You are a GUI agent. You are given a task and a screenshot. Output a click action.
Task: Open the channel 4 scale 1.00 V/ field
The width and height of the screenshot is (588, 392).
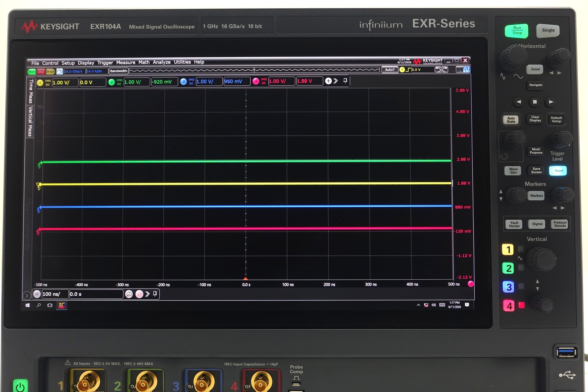[282, 81]
